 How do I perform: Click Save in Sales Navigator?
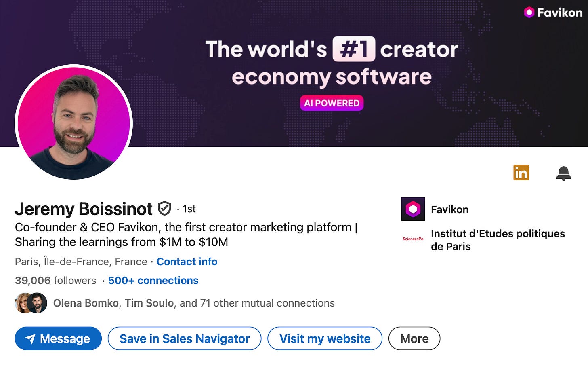tap(185, 338)
